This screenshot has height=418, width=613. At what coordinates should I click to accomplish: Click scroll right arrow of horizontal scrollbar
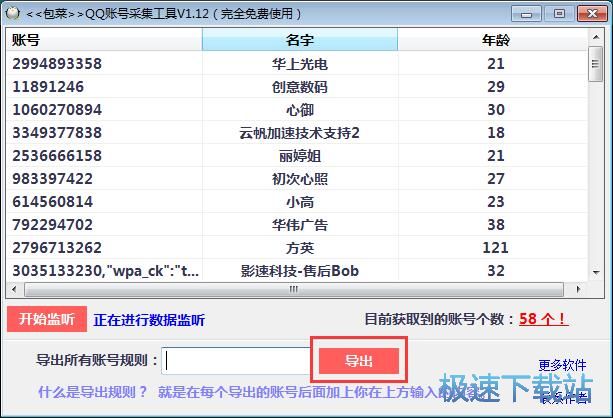[579, 289]
